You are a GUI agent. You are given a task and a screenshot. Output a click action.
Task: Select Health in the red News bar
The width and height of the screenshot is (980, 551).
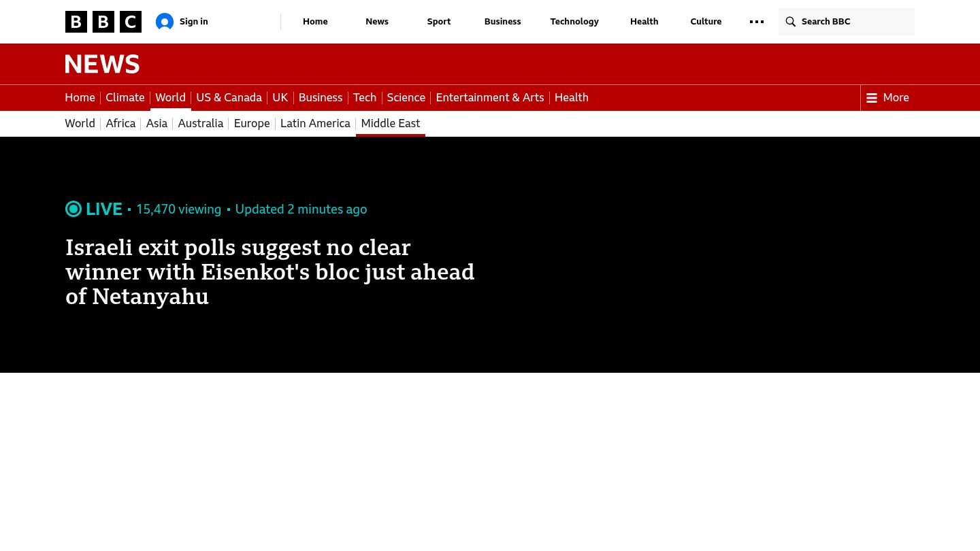pos(572,98)
